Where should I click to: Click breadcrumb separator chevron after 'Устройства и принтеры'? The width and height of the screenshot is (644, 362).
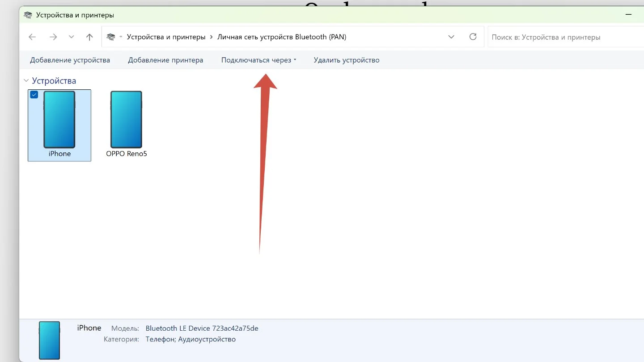(x=212, y=37)
